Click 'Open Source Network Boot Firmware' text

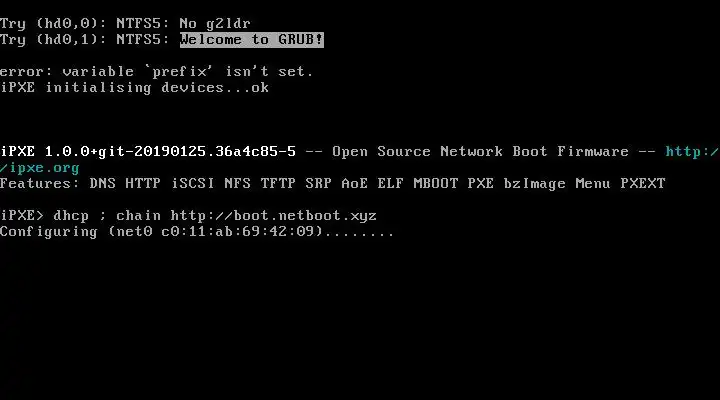pyautogui.click(x=480, y=151)
